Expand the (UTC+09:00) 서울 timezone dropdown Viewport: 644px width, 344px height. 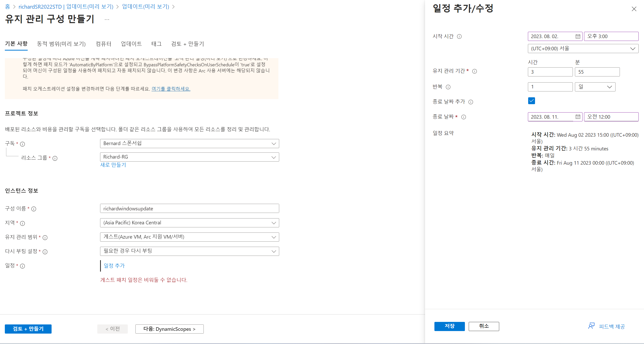[x=583, y=49]
